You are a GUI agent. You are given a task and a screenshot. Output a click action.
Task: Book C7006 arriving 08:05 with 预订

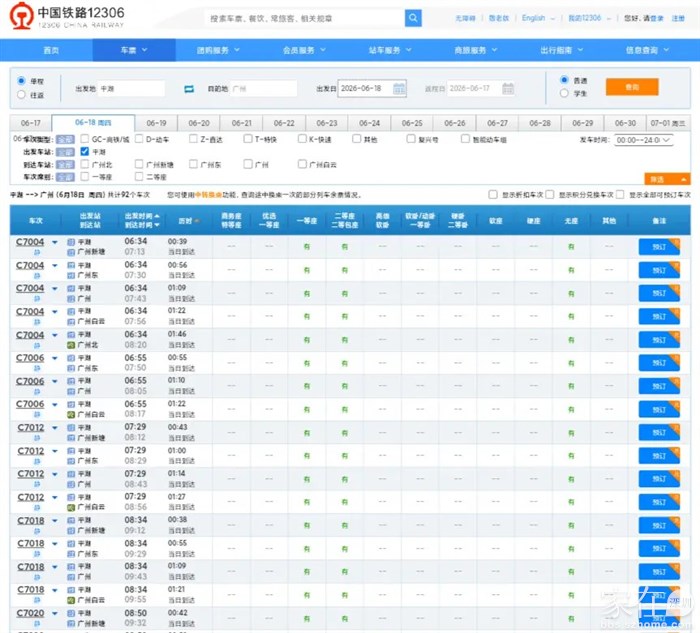(x=659, y=386)
